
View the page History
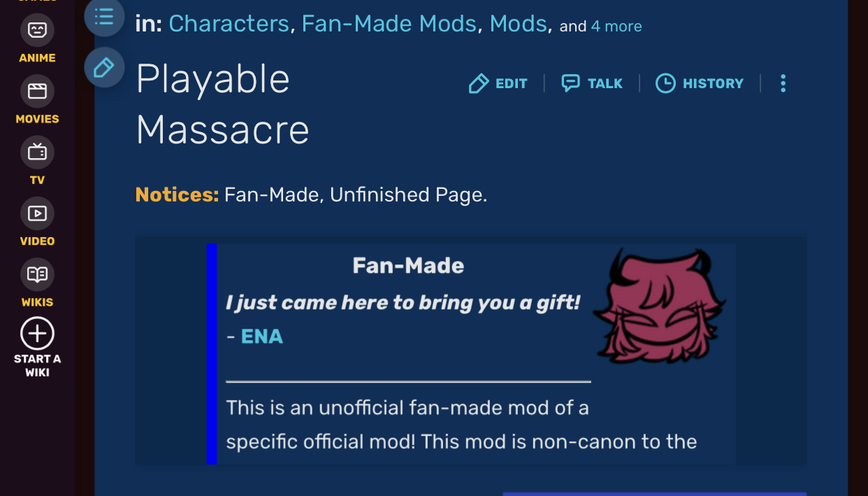(700, 84)
